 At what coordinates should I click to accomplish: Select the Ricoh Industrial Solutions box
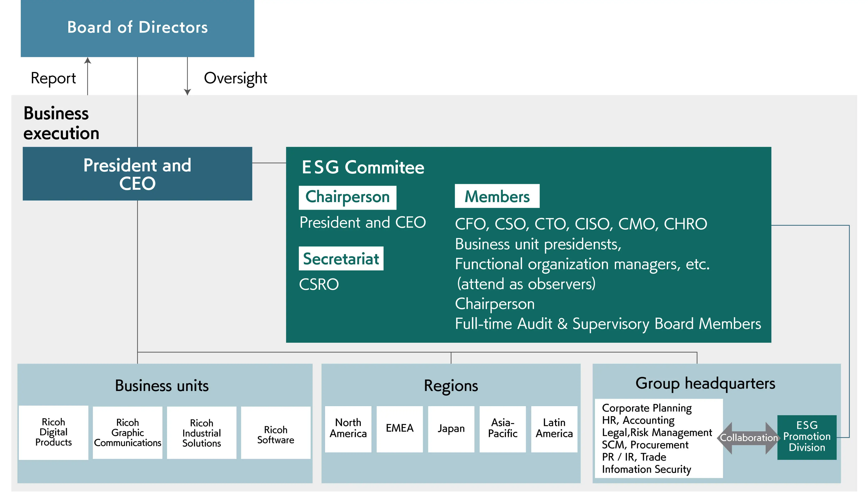coord(202,432)
